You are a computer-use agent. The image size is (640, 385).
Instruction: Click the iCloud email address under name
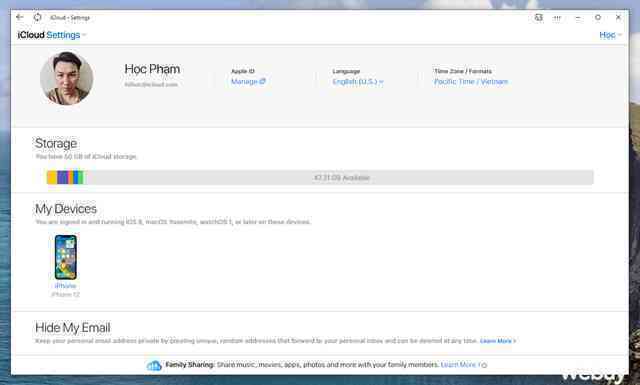pyautogui.click(x=151, y=85)
